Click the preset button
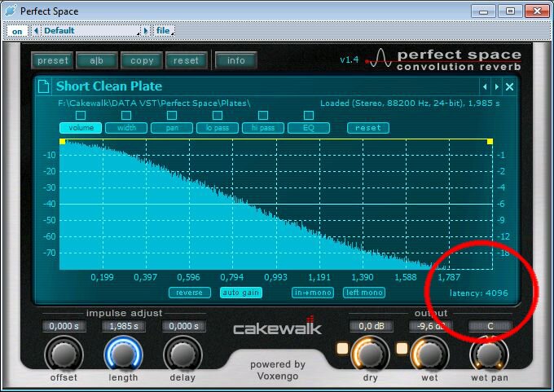 (52, 61)
